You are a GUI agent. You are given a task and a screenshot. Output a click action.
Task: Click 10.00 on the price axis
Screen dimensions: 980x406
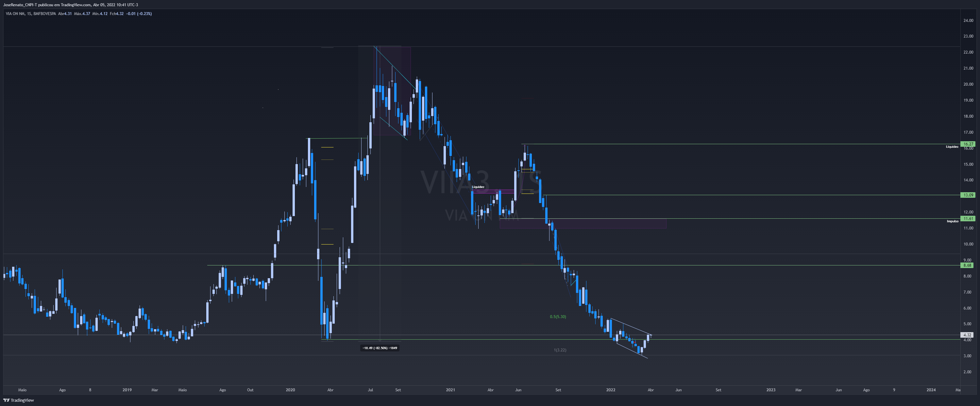click(968, 244)
